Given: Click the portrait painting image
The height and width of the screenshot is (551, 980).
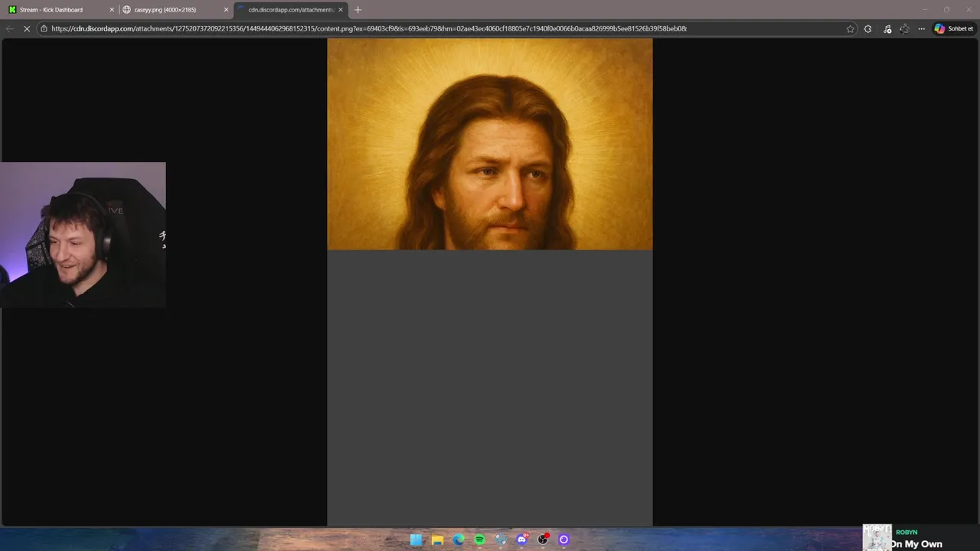Looking at the screenshot, I should (x=490, y=144).
